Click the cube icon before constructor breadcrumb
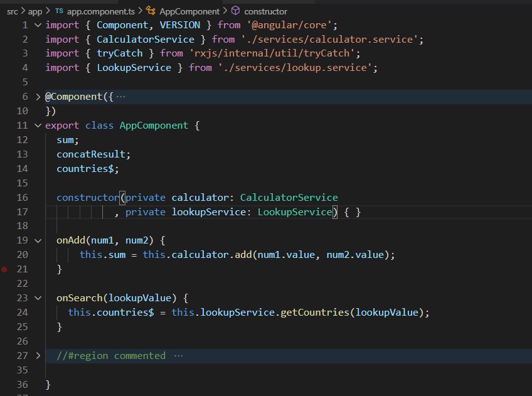Screen dimensions: 532x396 point(235,11)
